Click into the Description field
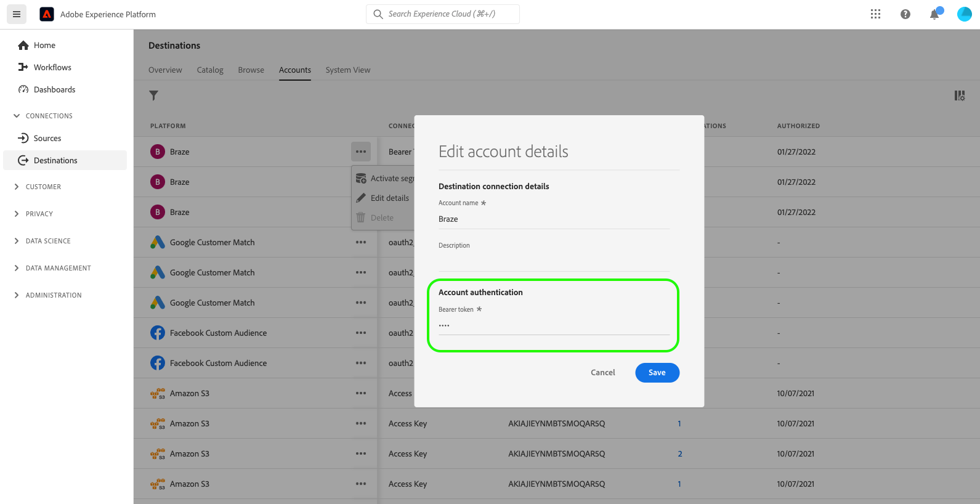The height and width of the screenshot is (504, 980). coord(554,262)
